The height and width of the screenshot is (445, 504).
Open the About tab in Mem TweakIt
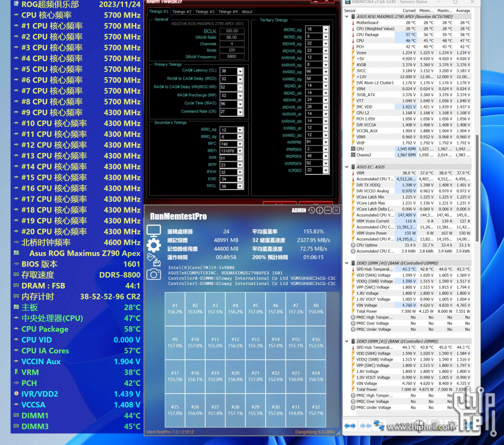(x=247, y=12)
